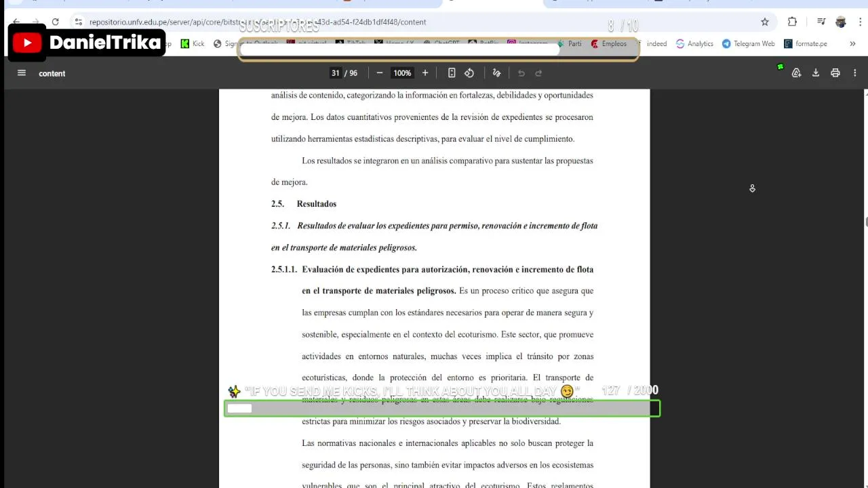The height and width of the screenshot is (488, 868).
Task: Open the PDF sidebar menu icon
Action: 21,73
